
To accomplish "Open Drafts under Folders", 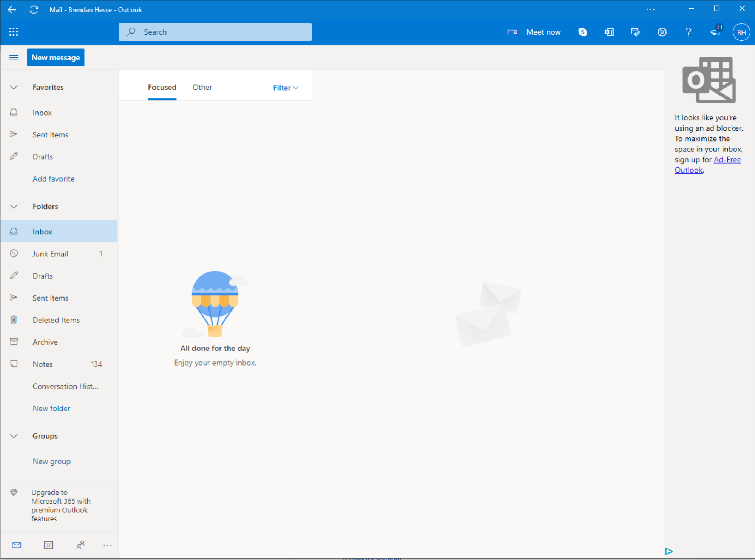I will pos(59,276).
